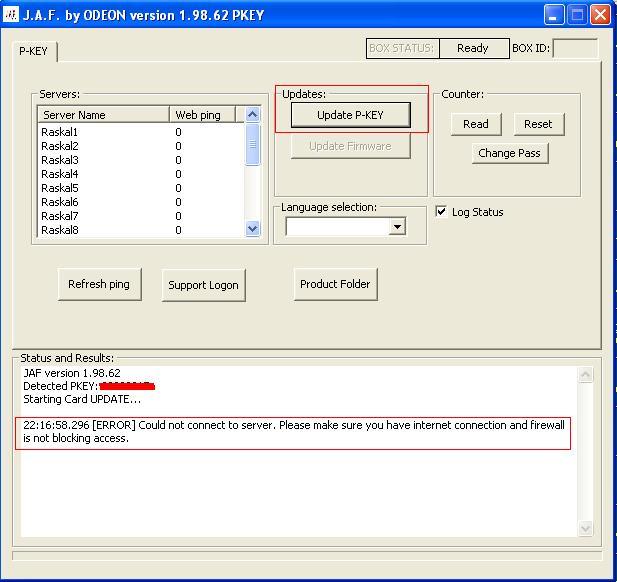The width and height of the screenshot is (617, 582).
Task: Select the Raskal5 server row
Action: pos(141,188)
